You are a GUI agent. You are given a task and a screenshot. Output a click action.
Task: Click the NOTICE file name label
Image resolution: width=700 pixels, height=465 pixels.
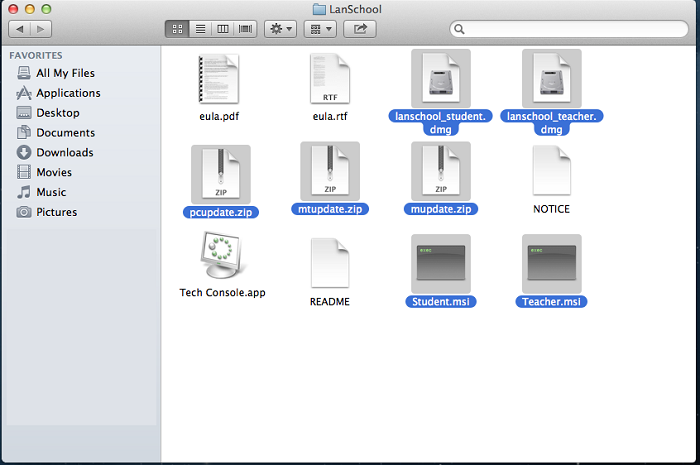(551, 209)
